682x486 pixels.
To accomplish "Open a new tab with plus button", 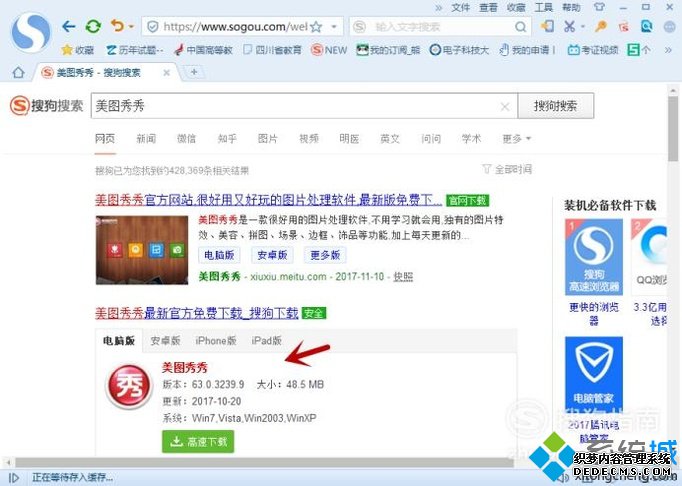I will [x=194, y=72].
